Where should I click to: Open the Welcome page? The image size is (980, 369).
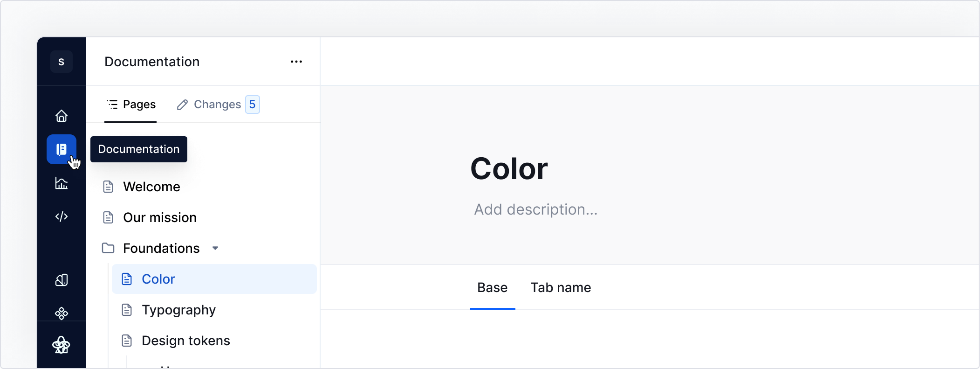pyautogui.click(x=151, y=187)
